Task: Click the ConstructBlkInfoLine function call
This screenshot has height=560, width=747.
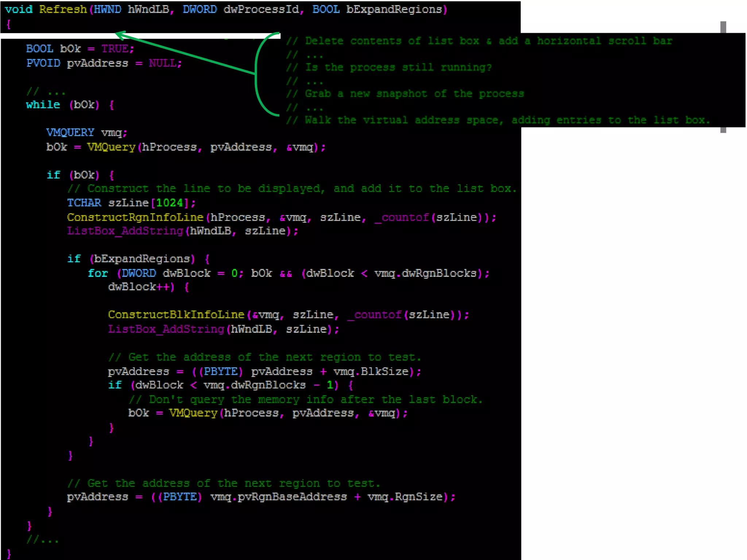Action: (x=176, y=315)
